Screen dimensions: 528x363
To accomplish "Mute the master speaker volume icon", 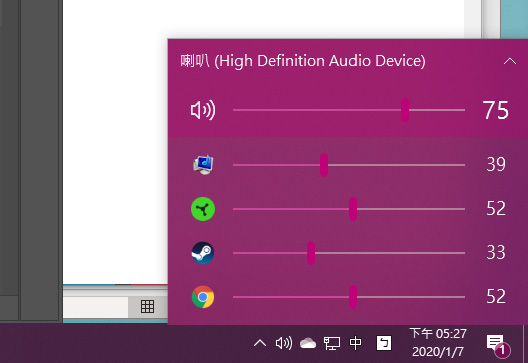I will pos(203,110).
